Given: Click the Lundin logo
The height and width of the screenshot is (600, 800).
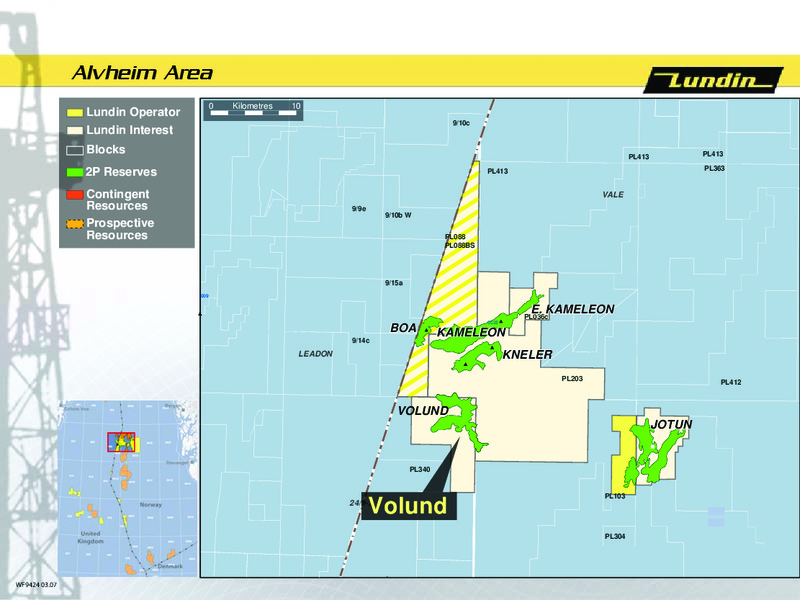Looking at the screenshot, I should (713, 80).
